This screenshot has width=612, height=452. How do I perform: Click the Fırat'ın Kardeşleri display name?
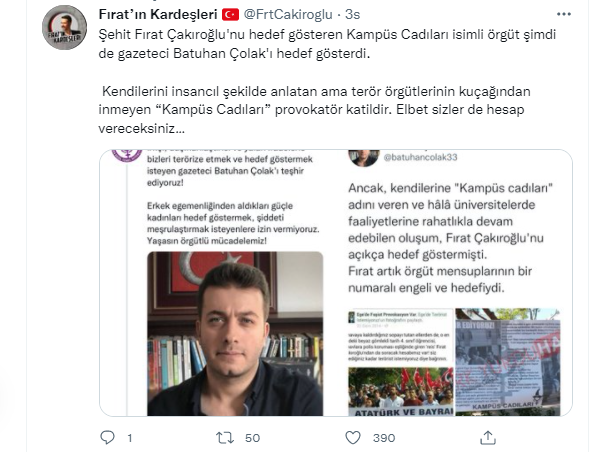click(158, 14)
